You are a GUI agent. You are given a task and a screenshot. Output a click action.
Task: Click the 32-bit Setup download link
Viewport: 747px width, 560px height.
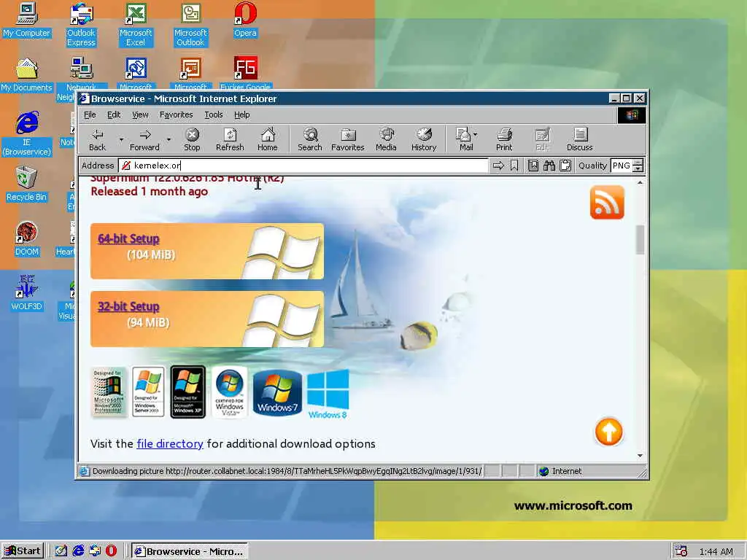(128, 306)
